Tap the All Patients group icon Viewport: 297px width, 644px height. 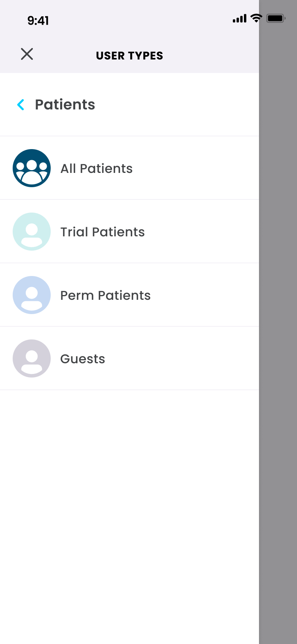[x=32, y=168]
